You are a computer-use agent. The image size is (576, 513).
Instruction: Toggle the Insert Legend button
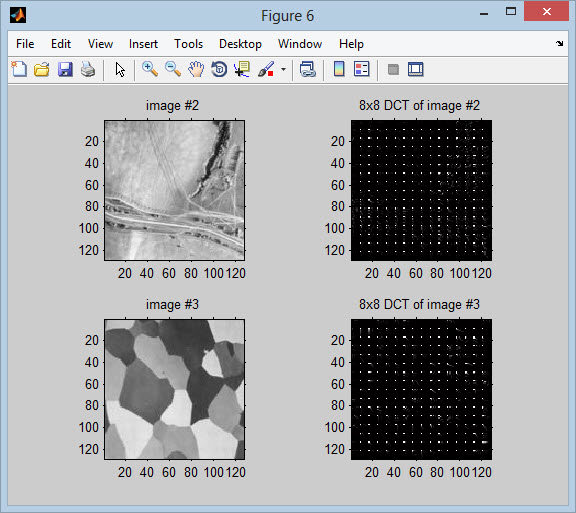coord(362,69)
